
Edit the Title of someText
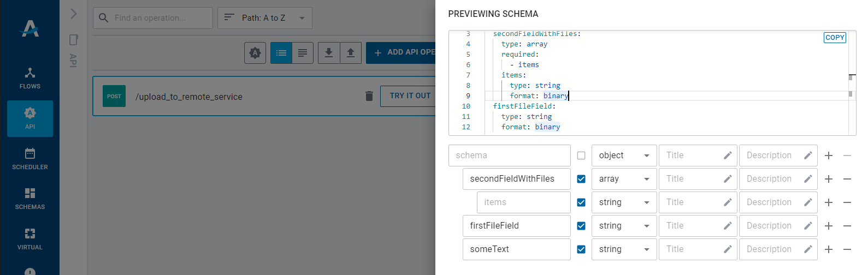(698, 249)
